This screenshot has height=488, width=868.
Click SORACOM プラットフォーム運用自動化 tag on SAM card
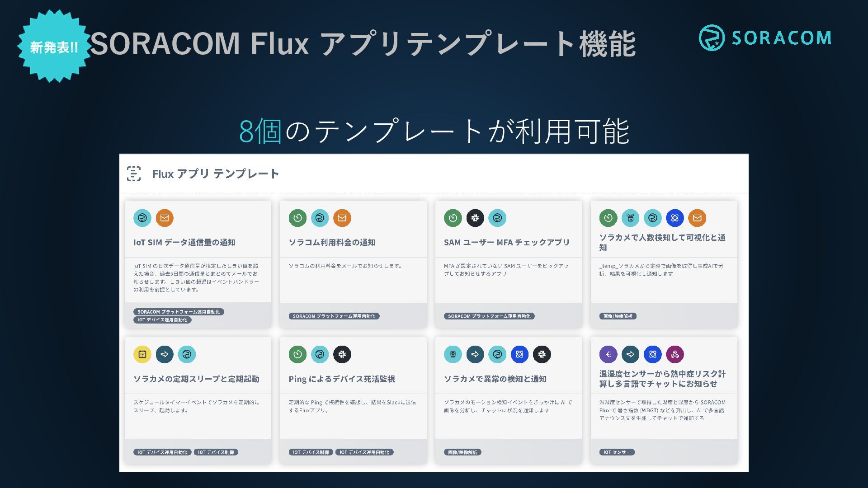pyautogui.click(x=489, y=316)
